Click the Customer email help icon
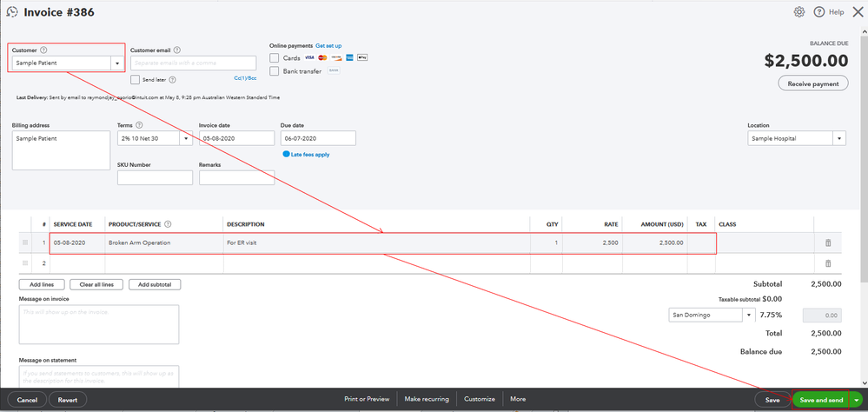This screenshot has width=868, height=412. (177, 50)
